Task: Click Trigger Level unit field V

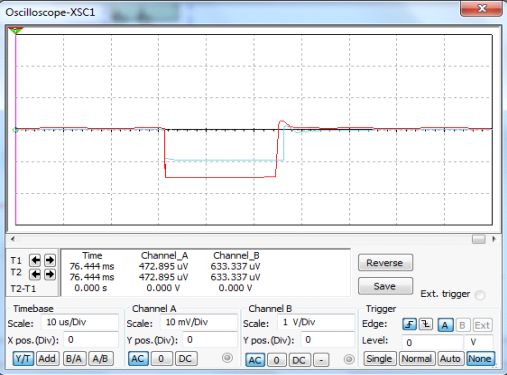Action: [x=478, y=342]
